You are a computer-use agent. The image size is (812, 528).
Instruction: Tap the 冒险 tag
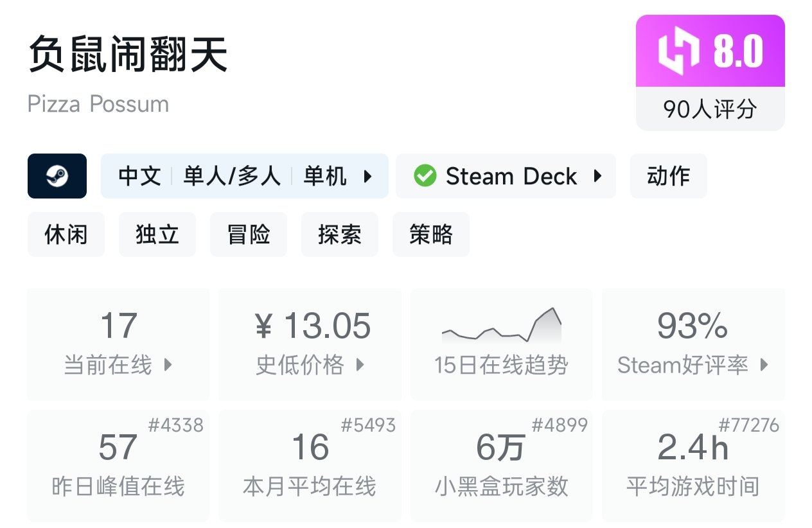(248, 234)
